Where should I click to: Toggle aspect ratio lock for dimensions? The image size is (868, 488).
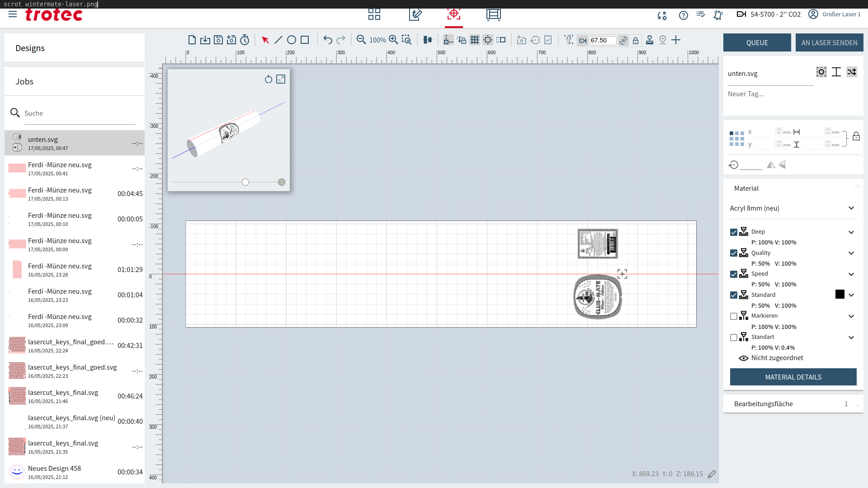click(x=856, y=136)
